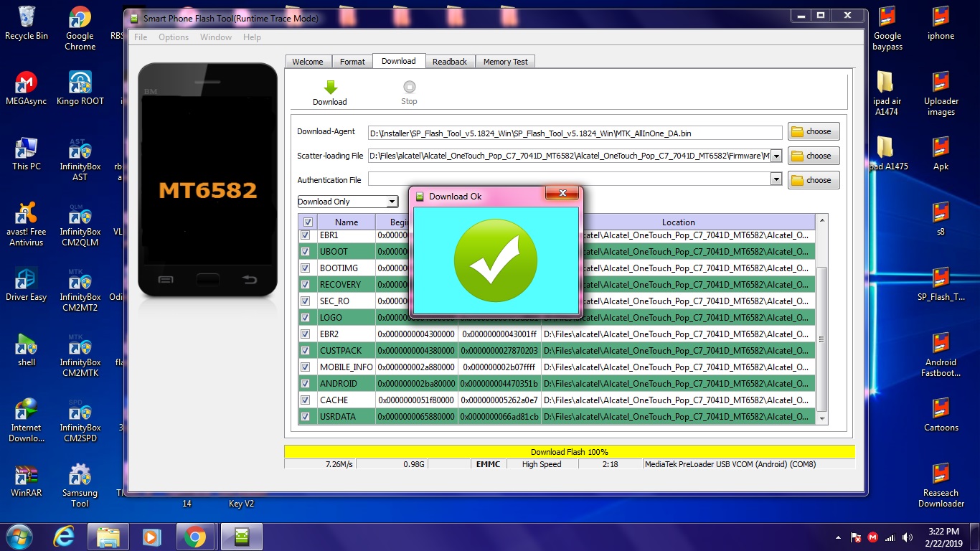The image size is (980, 551).
Task: Open the Window menu
Action: point(216,37)
